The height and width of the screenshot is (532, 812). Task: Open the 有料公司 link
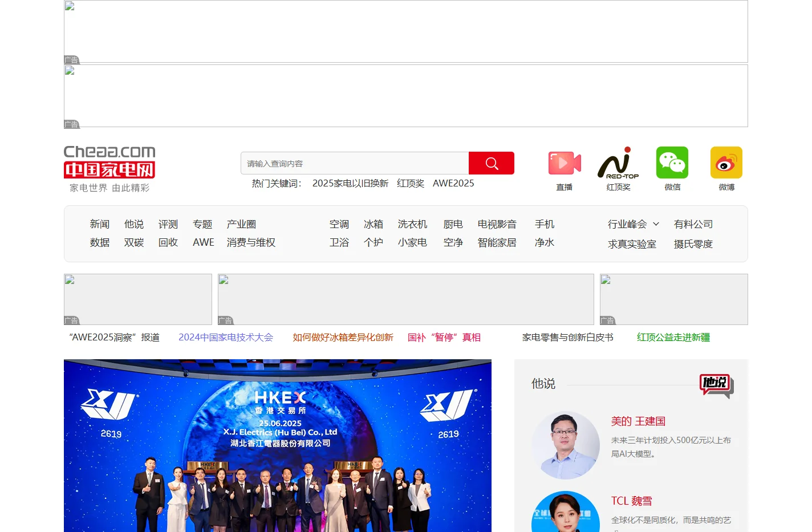pyautogui.click(x=693, y=224)
